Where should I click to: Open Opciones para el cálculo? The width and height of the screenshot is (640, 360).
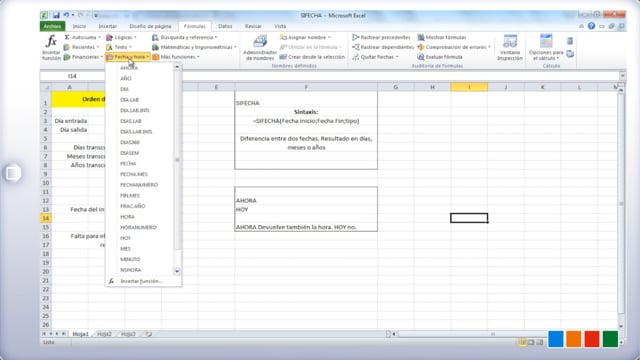point(546,47)
